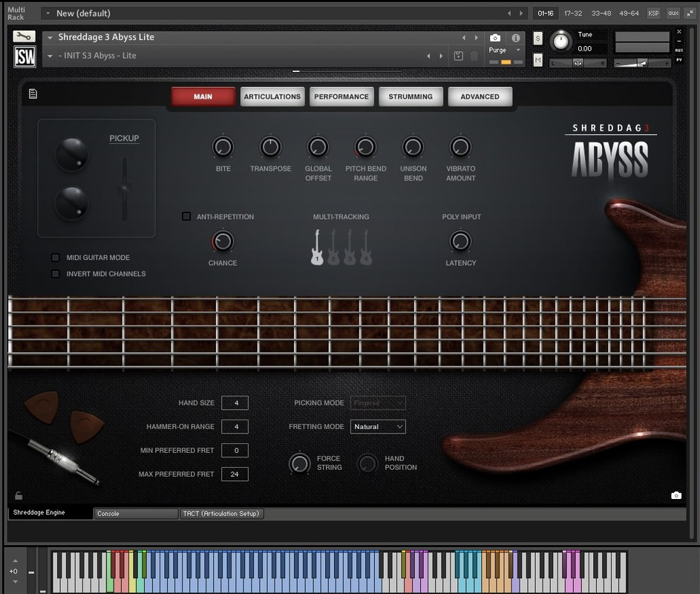Click the BITE knob
This screenshot has width=700, height=594.
[223, 146]
